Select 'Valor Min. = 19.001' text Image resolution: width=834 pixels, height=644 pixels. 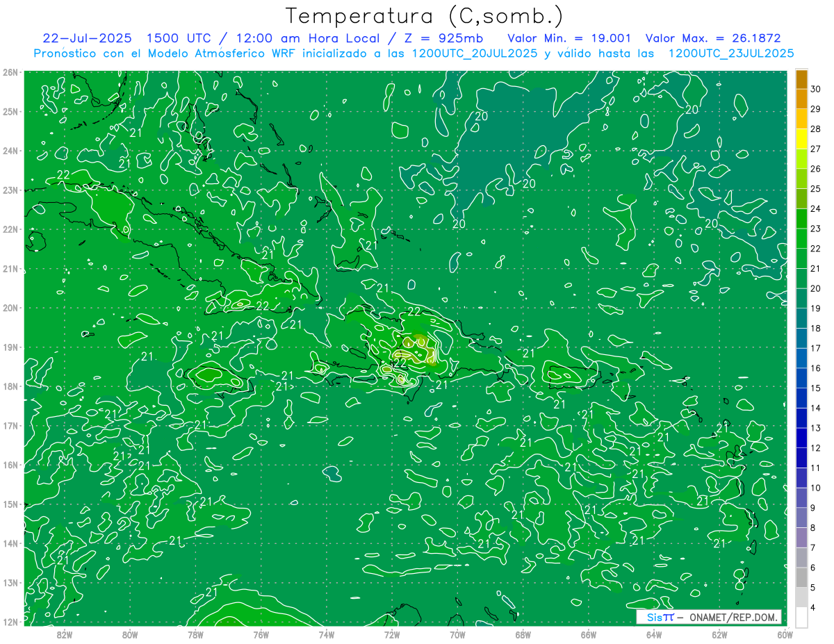(569, 38)
